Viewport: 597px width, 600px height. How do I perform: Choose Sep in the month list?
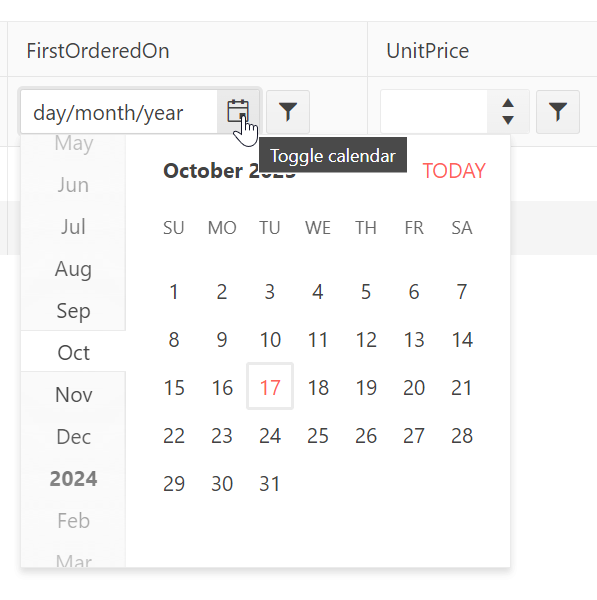[x=73, y=310]
